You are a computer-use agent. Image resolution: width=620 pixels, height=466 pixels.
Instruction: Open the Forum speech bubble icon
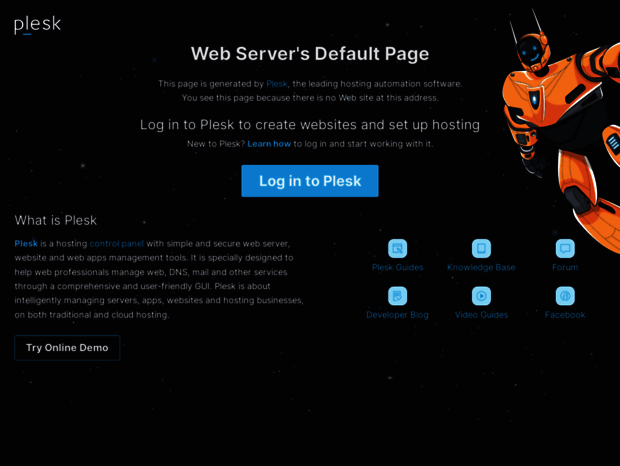(565, 248)
